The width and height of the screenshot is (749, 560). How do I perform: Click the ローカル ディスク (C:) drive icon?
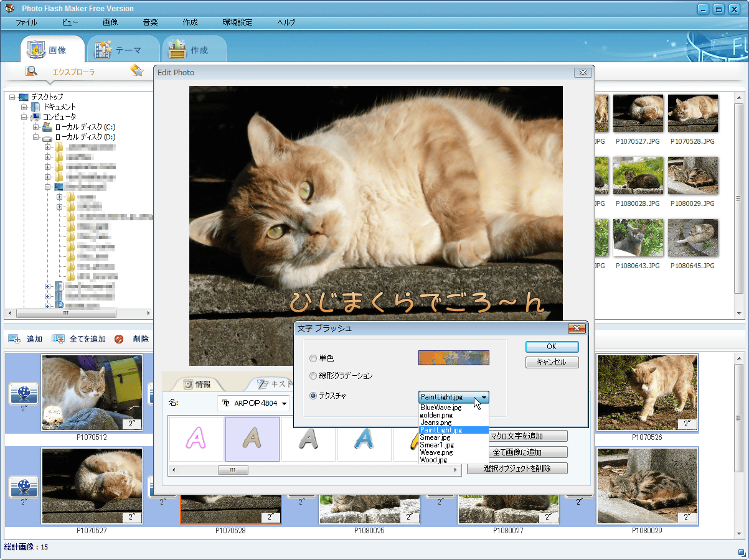pos(47,127)
